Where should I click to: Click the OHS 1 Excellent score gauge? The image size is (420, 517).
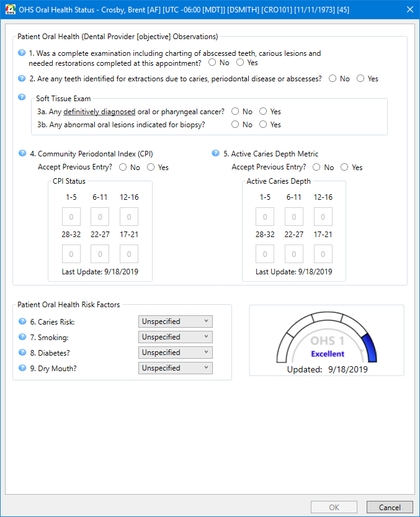[327, 338]
